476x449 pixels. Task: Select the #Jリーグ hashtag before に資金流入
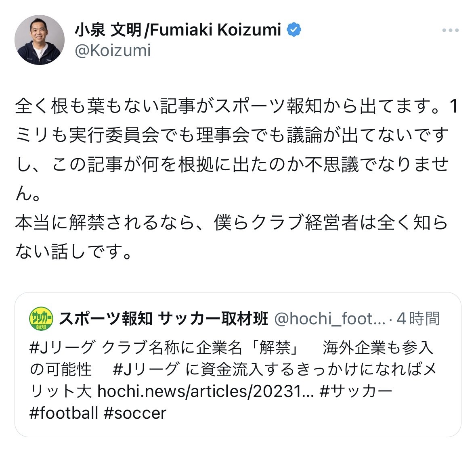146,369
